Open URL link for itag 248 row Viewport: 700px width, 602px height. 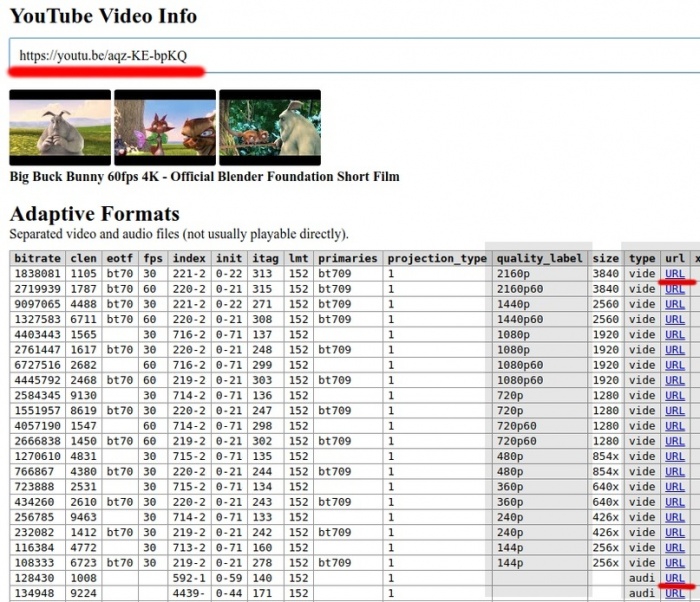(675, 350)
